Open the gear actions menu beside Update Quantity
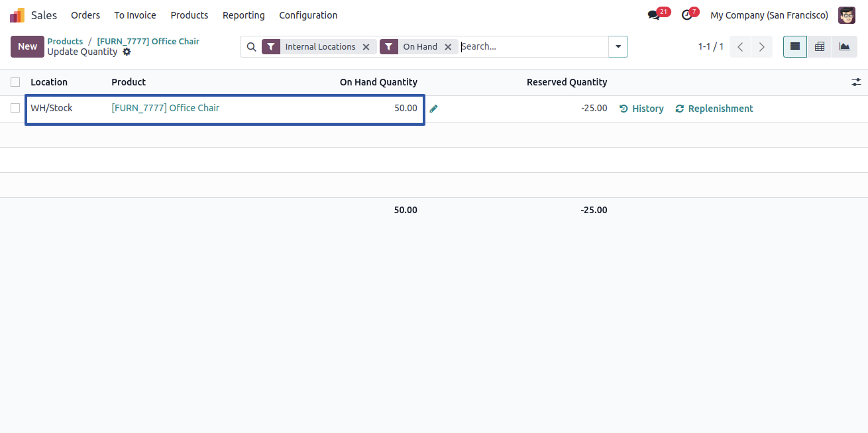This screenshot has width=868, height=433. (x=127, y=52)
